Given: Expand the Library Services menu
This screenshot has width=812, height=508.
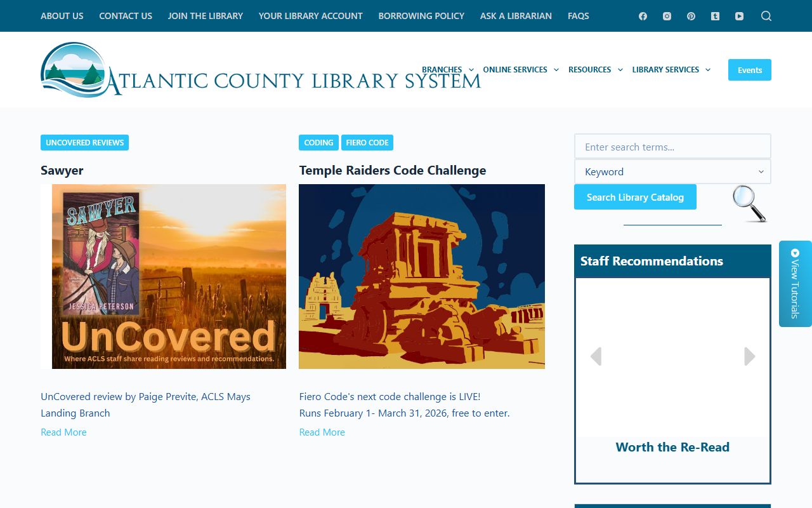Looking at the screenshot, I should point(671,70).
